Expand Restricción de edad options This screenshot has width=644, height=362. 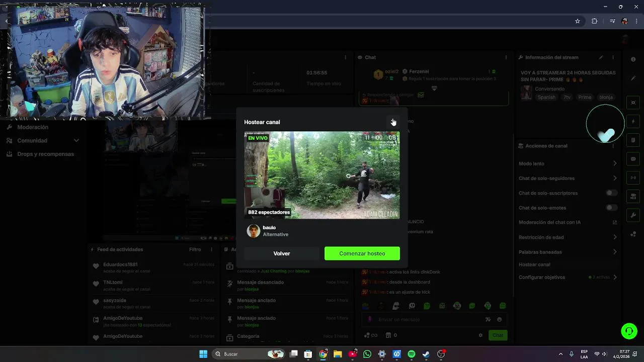[x=614, y=237]
